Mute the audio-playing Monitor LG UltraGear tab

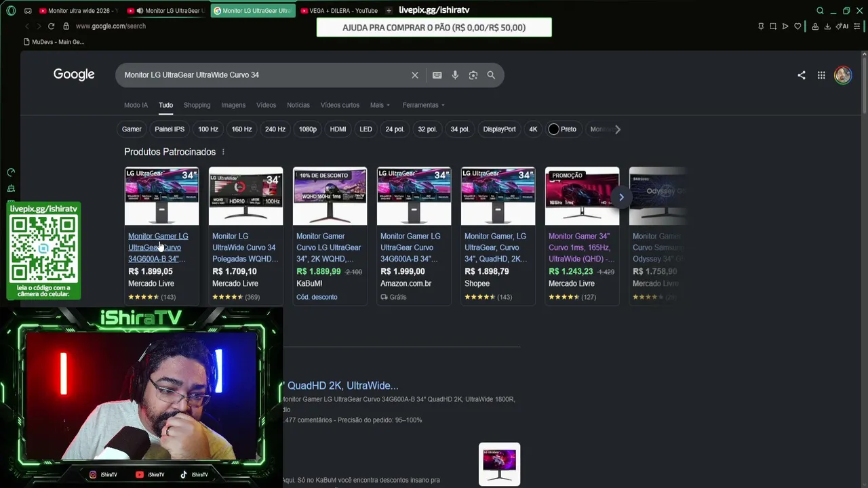(140, 11)
